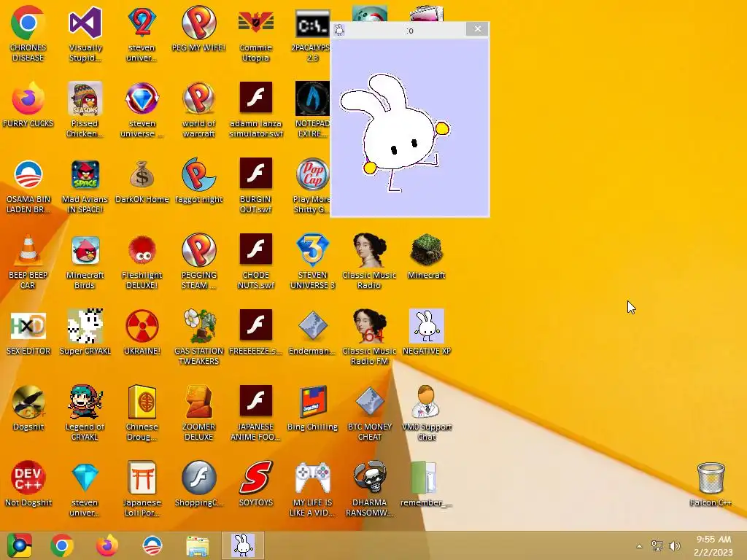Open the UKRAINE! radiation symbol icon
This screenshot has width=747, height=560.
(x=142, y=326)
